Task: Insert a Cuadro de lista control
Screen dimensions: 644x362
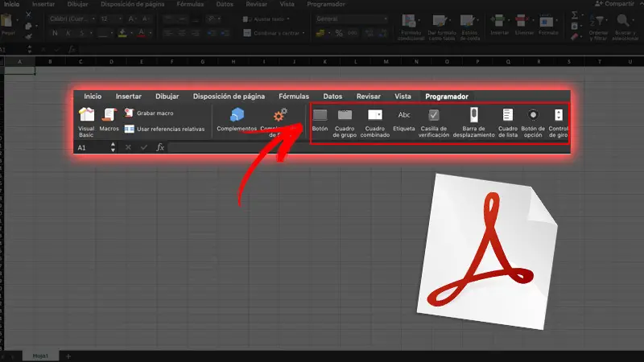Action: pyautogui.click(x=508, y=123)
